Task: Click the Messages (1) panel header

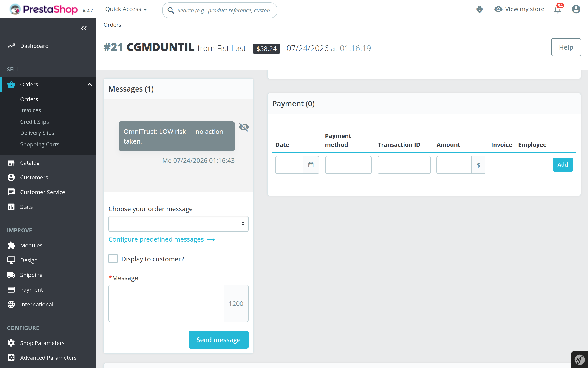Action: (x=178, y=89)
